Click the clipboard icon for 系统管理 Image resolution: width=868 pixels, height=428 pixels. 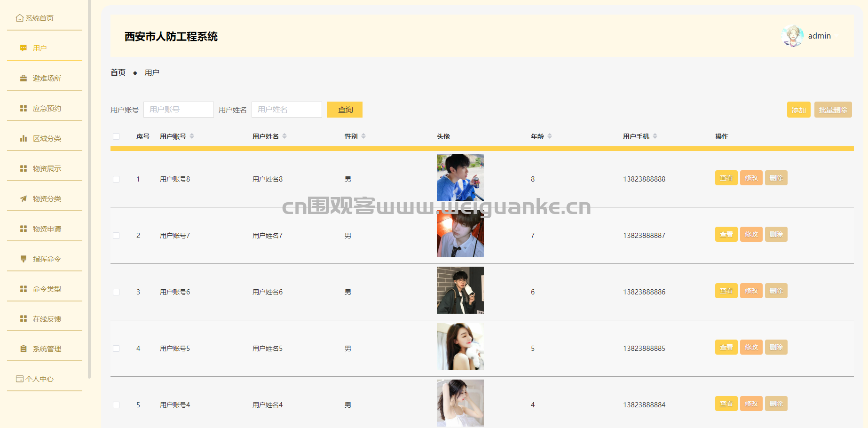(x=24, y=349)
